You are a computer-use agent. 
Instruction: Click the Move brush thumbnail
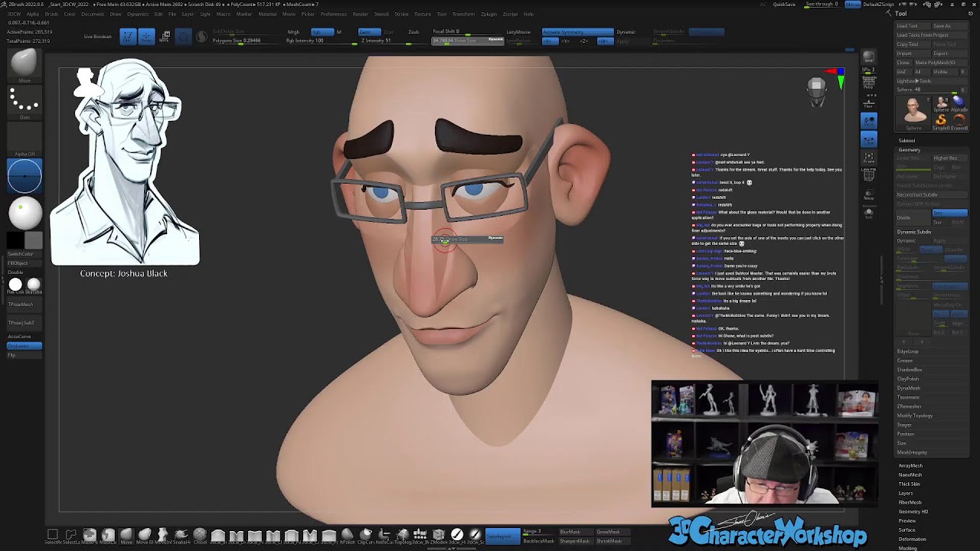24,64
